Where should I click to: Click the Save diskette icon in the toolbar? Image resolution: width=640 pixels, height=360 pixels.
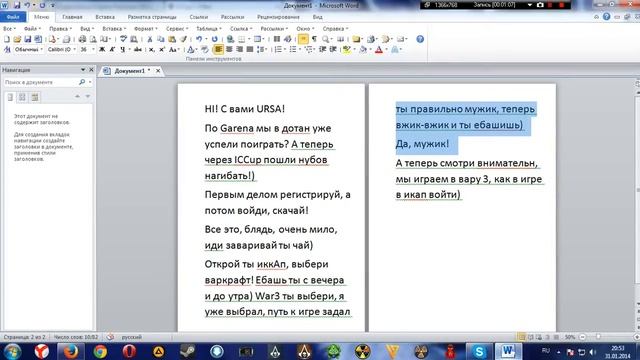click(27, 39)
